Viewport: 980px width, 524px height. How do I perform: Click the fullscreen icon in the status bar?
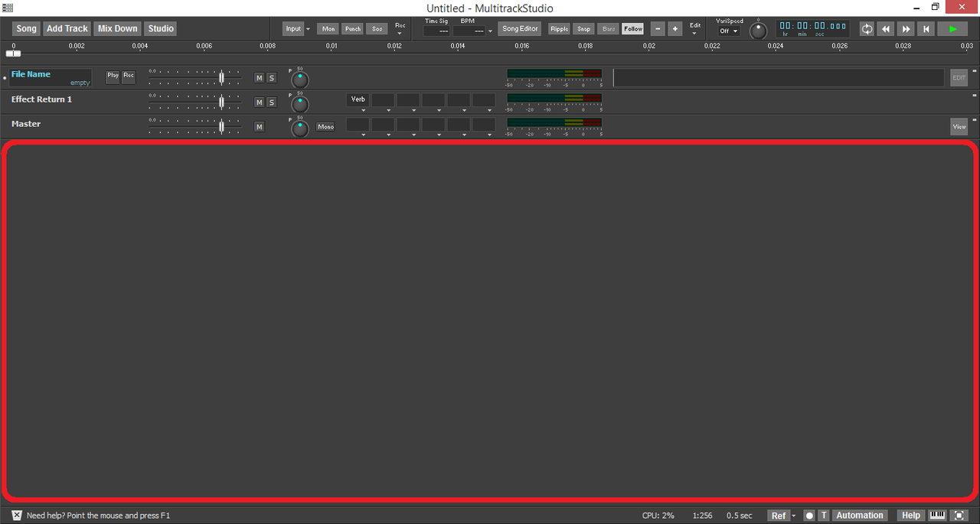[x=959, y=516]
